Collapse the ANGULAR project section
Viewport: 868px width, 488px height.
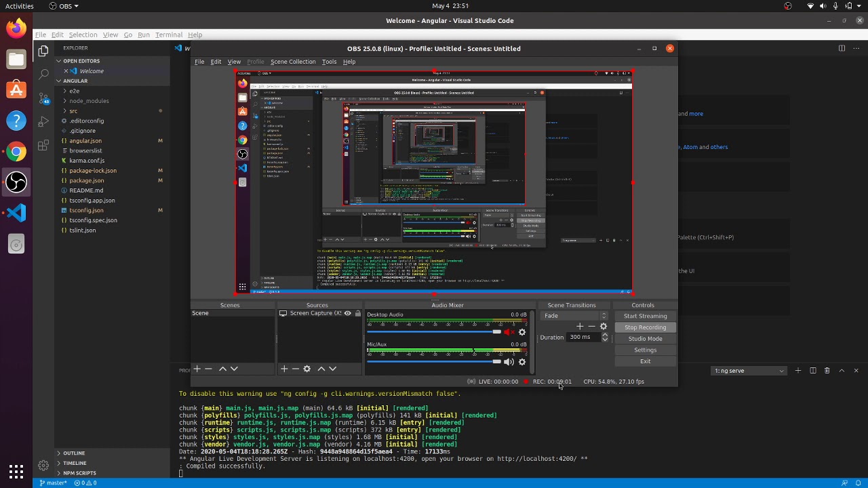(112, 81)
